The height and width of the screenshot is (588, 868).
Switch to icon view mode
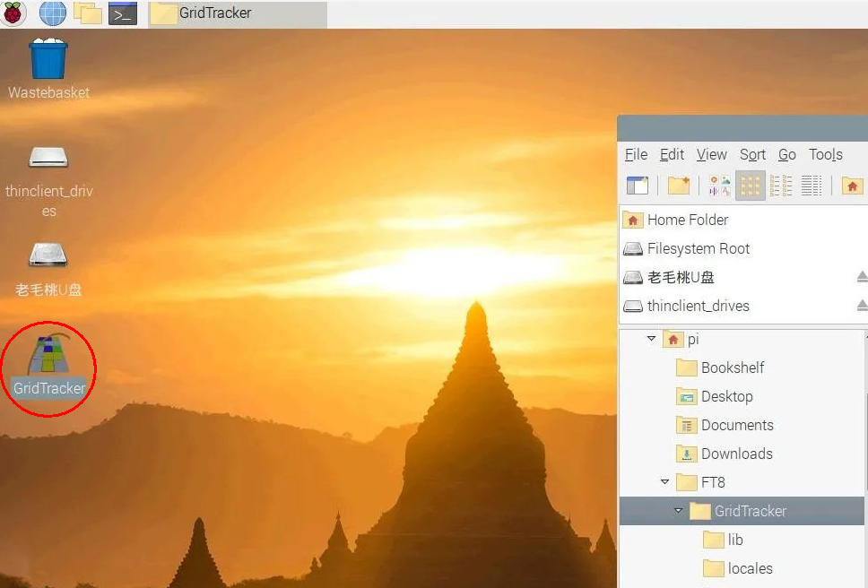(751, 186)
